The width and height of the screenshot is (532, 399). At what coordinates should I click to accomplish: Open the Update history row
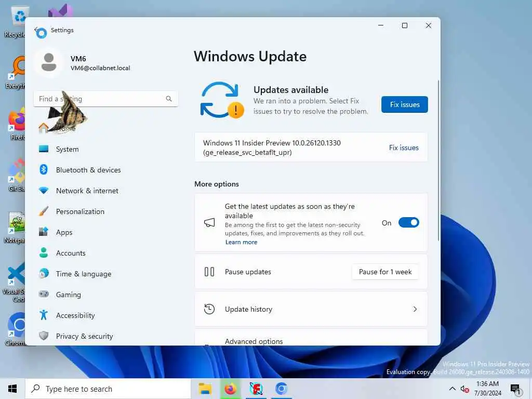pyautogui.click(x=311, y=309)
